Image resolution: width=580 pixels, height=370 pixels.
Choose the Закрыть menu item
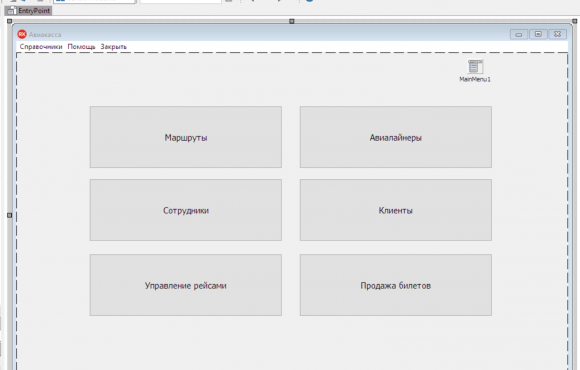114,47
